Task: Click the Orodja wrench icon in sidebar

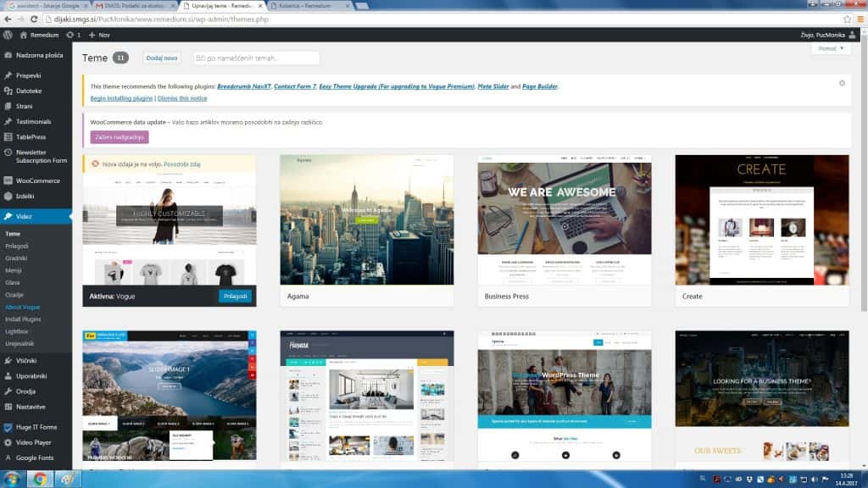Action: (8, 391)
